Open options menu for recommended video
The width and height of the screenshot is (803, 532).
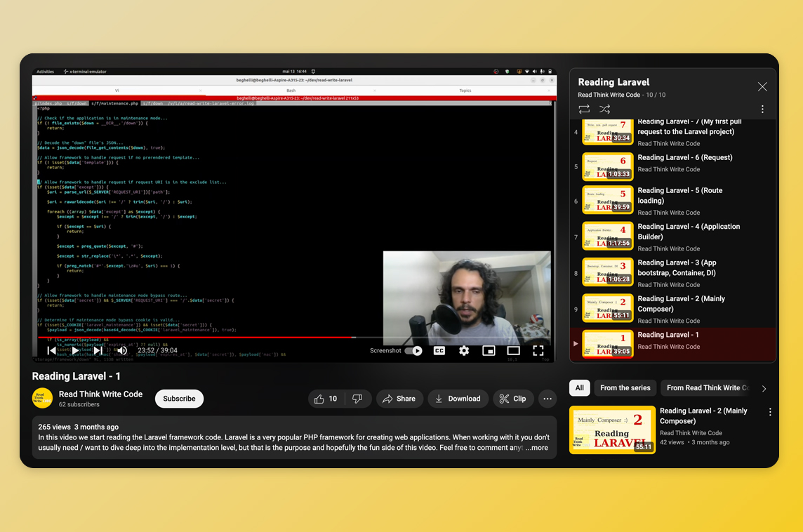[770, 412]
